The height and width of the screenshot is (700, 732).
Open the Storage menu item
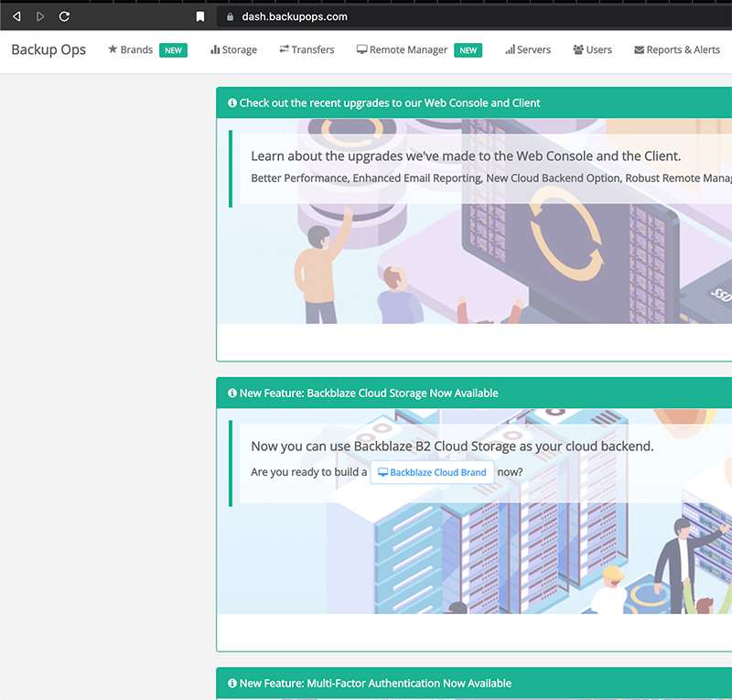[233, 49]
